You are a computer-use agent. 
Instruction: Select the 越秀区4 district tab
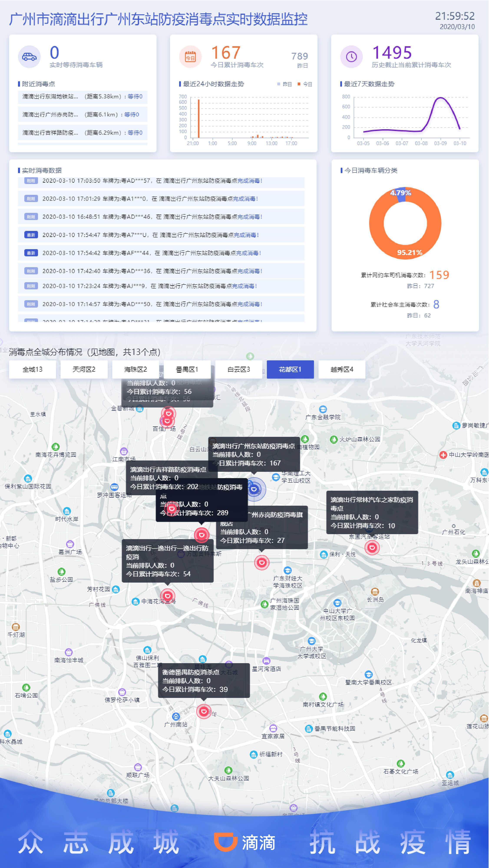pos(342,369)
